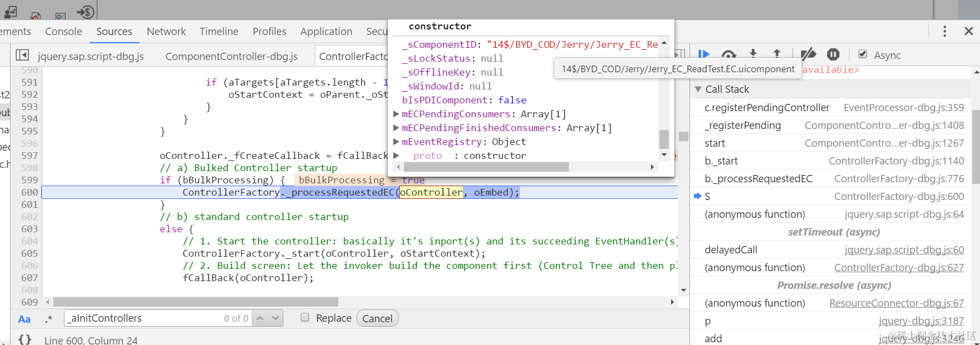The width and height of the screenshot is (980, 345).
Task: Open ResourceConnector-dbg.js:67 source link
Action: click(x=897, y=303)
